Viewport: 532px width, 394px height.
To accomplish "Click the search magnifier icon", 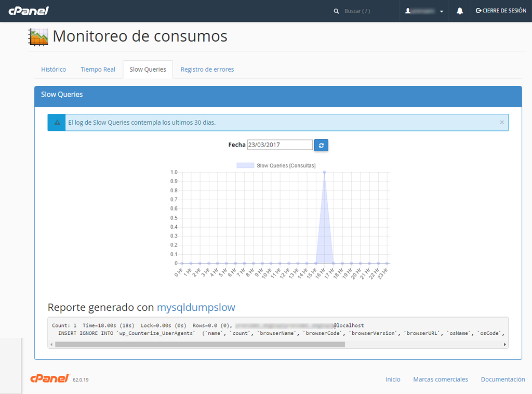I will [x=336, y=11].
